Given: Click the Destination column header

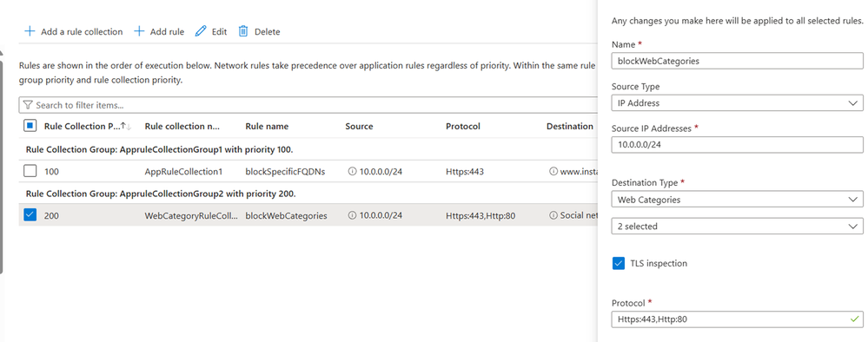Looking at the screenshot, I should 570,126.
